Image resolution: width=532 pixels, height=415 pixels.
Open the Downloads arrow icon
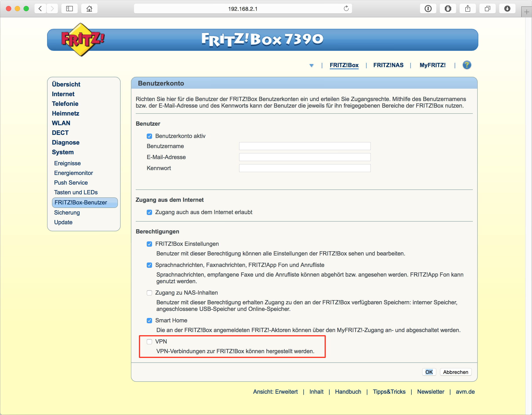(507, 9)
